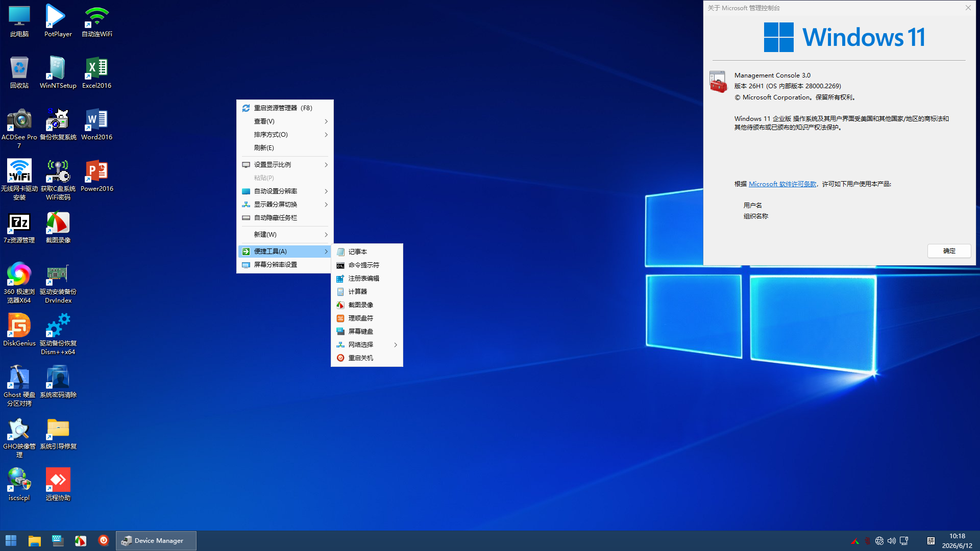Image resolution: width=980 pixels, height=551 pixels.
Task: Select the 截图录像 desktop shortcut
Action: tap(58, 227)
